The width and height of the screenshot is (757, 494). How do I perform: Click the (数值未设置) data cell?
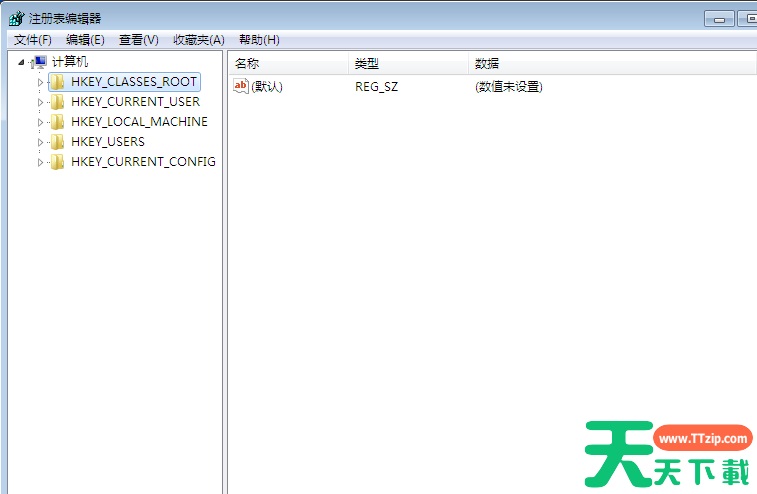point(509,87)
